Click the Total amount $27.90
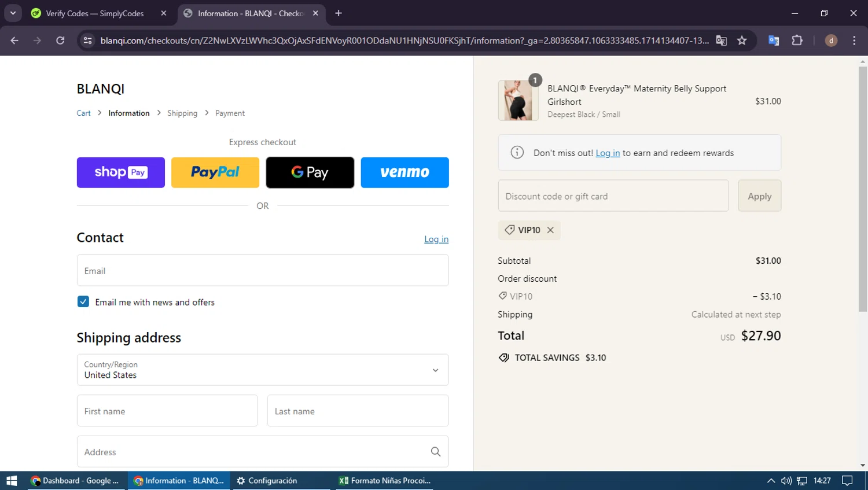The height and width of the screenshot is (490, 868). (x=761, y=336)
